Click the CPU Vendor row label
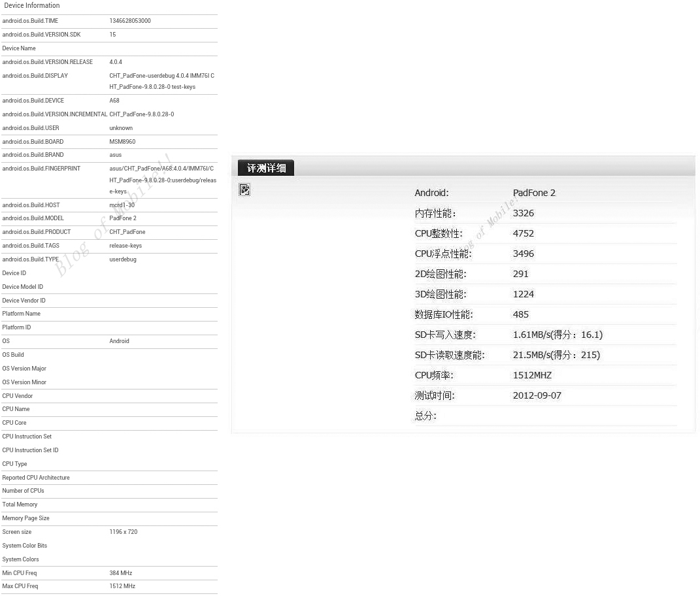Viewport: 700px width, 596px height. click(18, 396)
